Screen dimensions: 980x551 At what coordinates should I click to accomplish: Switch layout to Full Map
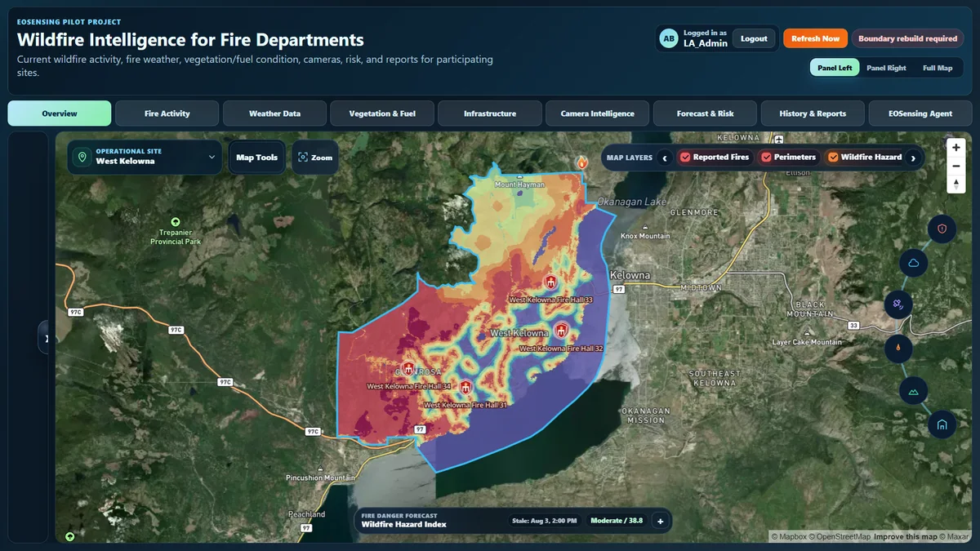click(x=938, y=69)
